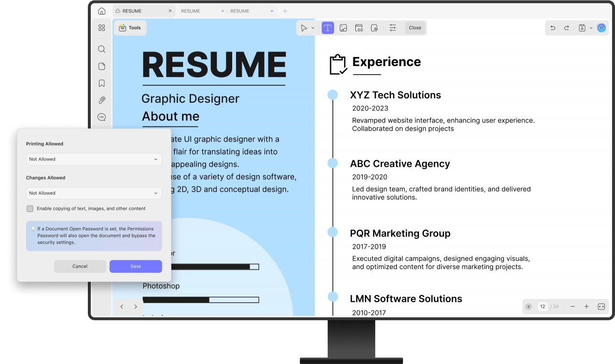Click LMN Software Solutions heading

pyautogui.click(x=406, y=299)
